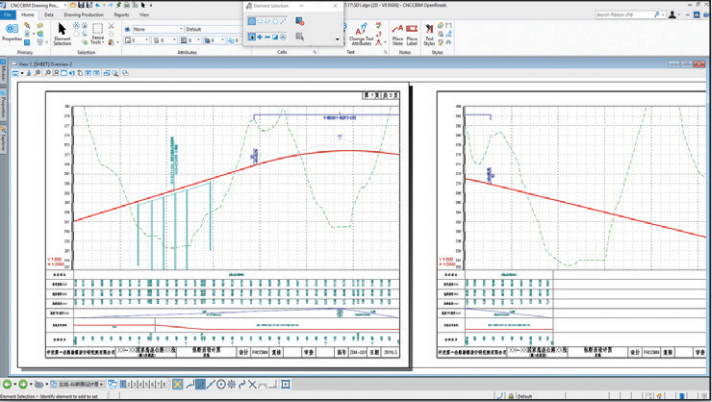Click the Place Label tool
712x402 pixels.
(412, 35)
